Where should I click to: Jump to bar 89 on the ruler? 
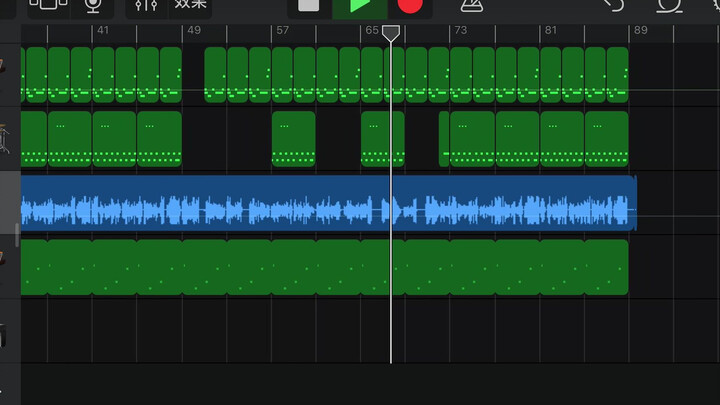[641, 30]
